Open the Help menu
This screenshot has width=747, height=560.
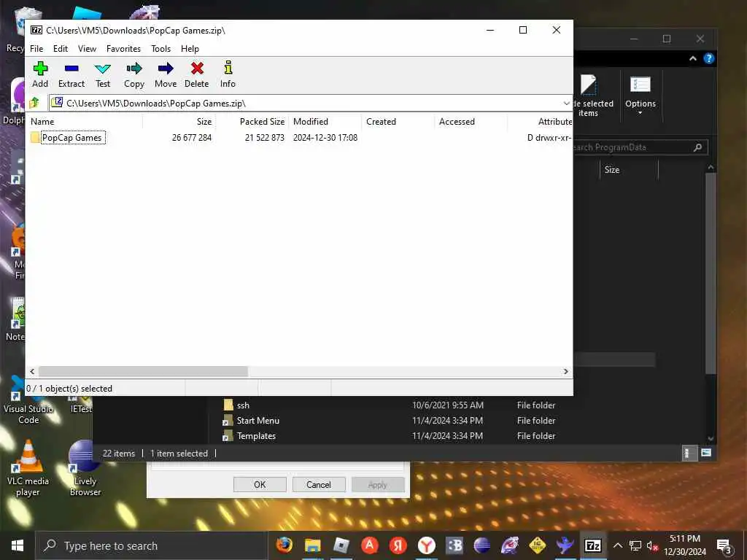[x=190, y=49]
